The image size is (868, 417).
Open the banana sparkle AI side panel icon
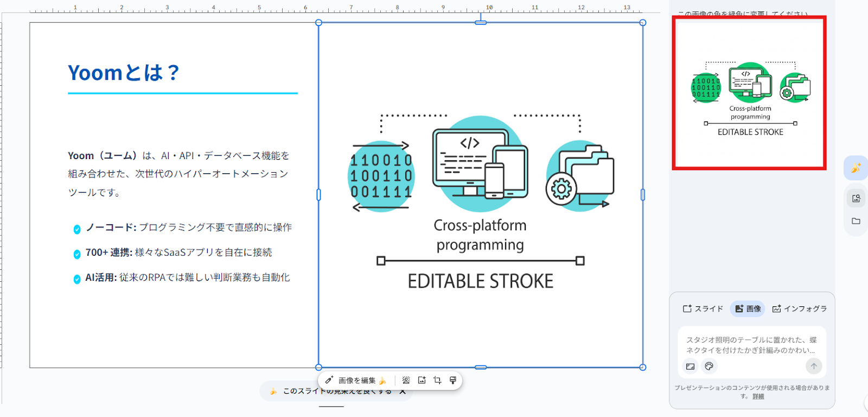point(856,168)
